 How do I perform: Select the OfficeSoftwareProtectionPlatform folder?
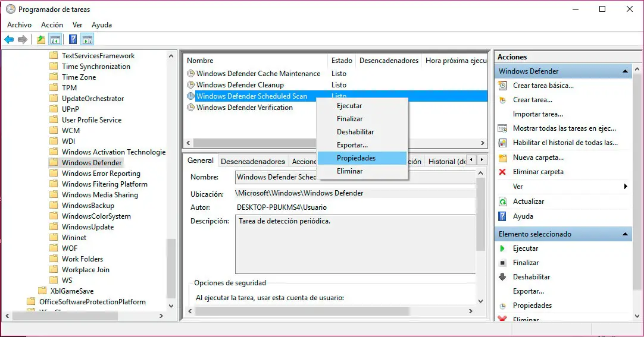(x=92, y=302)
